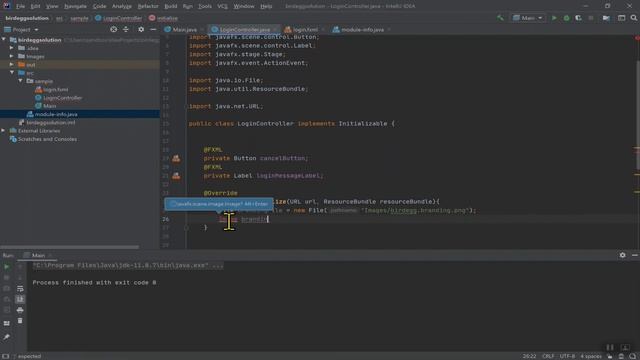Screen dimensions: 640x360
Task: Select the Main tab in Run panel
Action: click(x=38, y=255)
